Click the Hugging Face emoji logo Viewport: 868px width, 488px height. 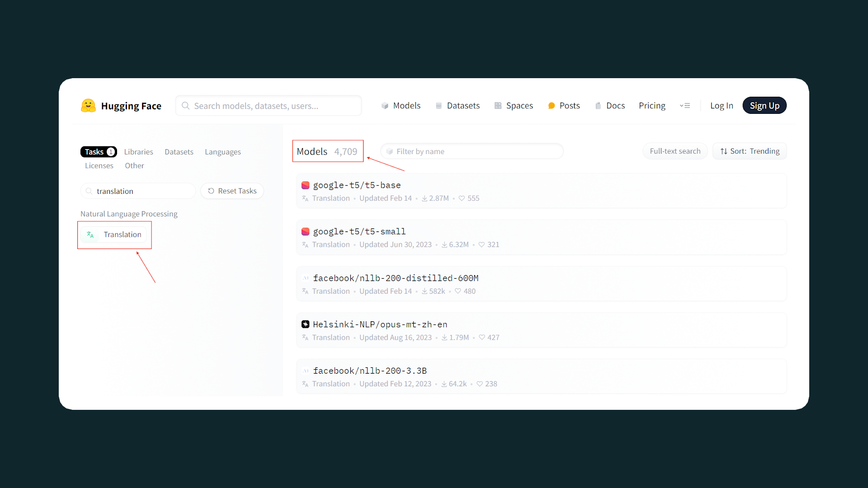pyautogui.click(x=89, y=105)
